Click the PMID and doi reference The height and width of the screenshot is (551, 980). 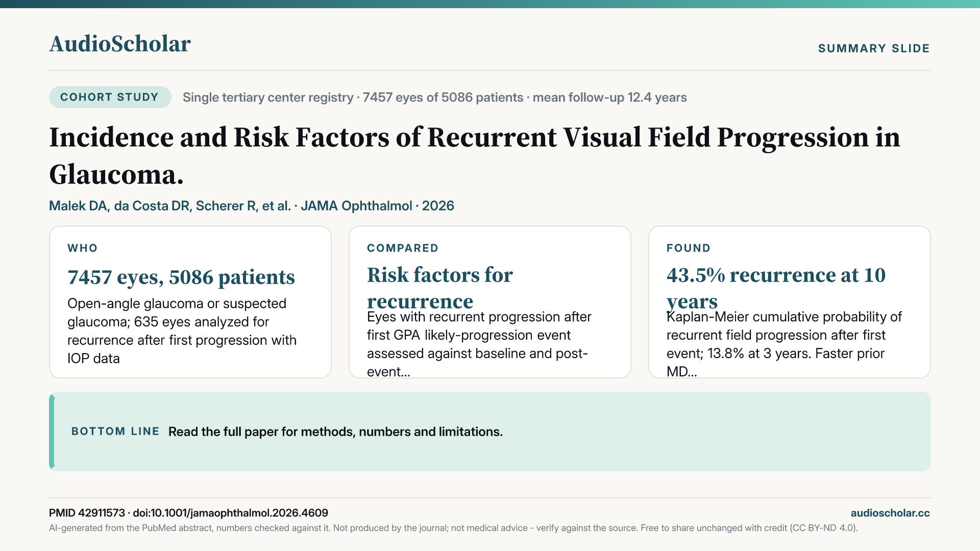[188, 513]
